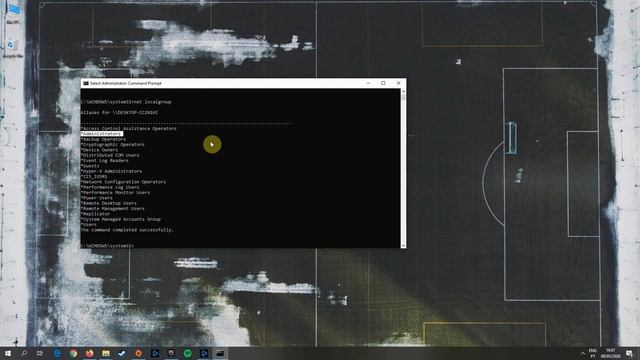Open Spotify from taskbar
The height and width of the screenshot is (360, 640).
pos(188,353)
